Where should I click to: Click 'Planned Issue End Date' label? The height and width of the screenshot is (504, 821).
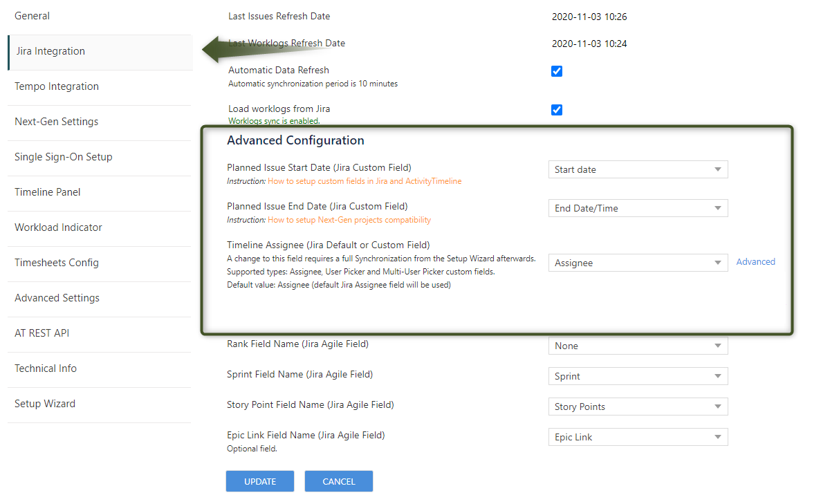(x=317, y=206)
